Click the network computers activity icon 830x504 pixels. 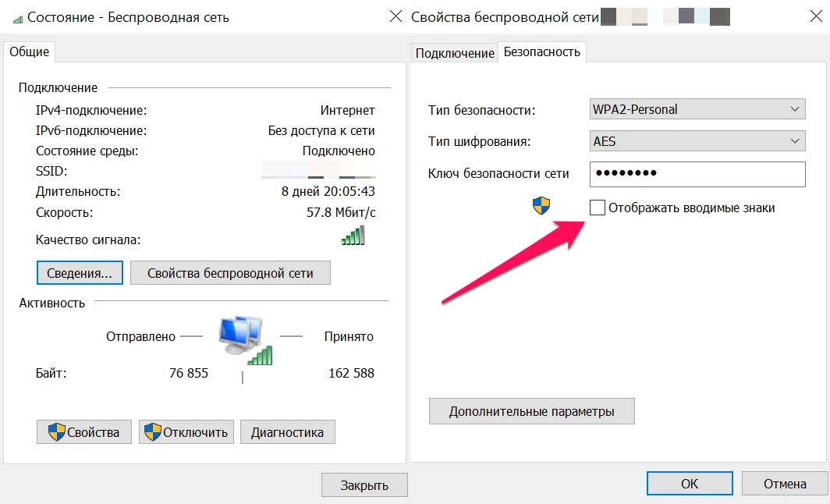point(245,340)
